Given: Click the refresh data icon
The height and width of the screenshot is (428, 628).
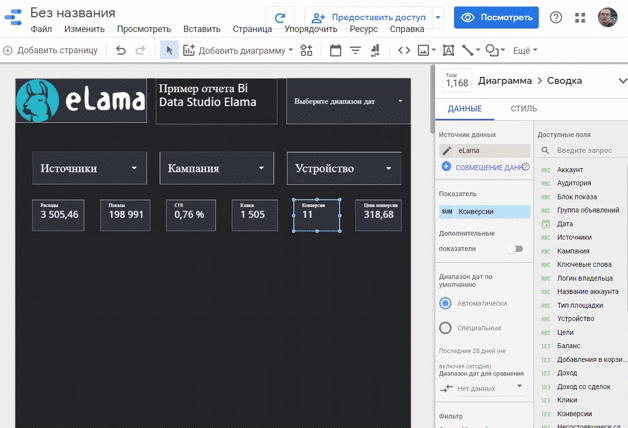Looking at the screenshot, I should tap(280, 18).
